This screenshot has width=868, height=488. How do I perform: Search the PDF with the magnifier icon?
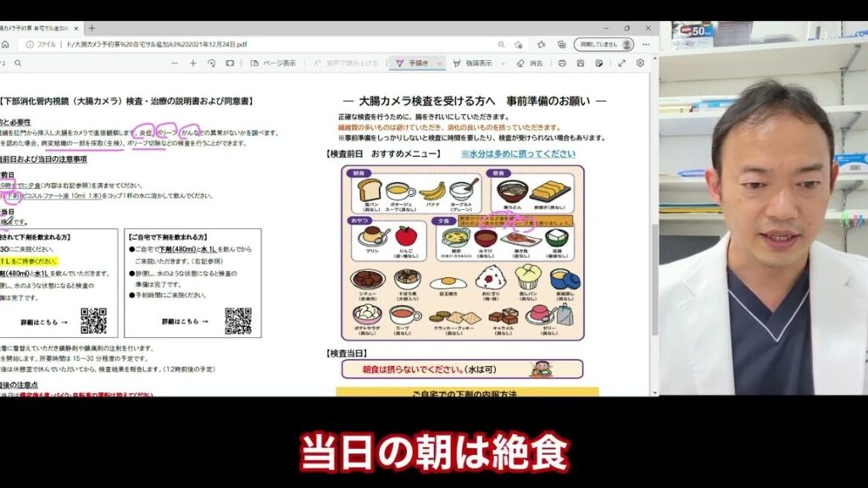pyautogui.click(x=18, y=63)
